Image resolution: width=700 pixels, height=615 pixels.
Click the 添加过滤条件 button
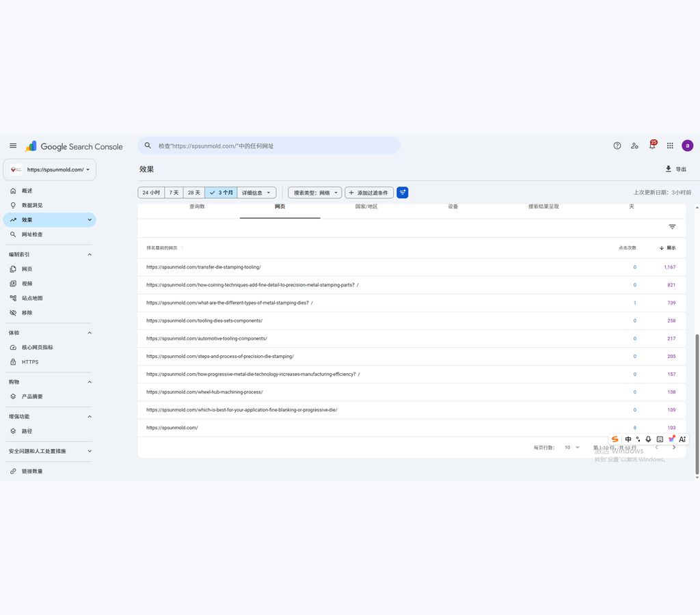[369, 192]
